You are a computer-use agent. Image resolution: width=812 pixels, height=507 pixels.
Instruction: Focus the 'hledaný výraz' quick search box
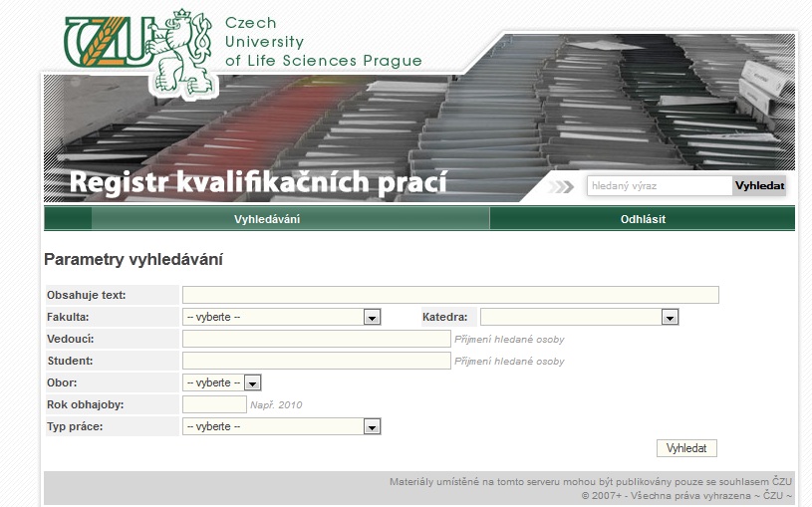click(x=659, y=186)
